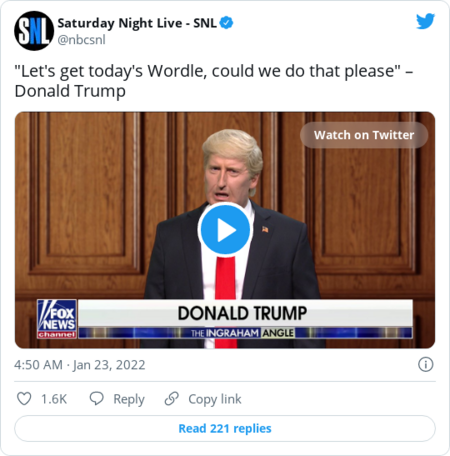The height and width of the screenshot is (456, 450).
Task: Click the copy link chain icon
Action: (172, 399)
